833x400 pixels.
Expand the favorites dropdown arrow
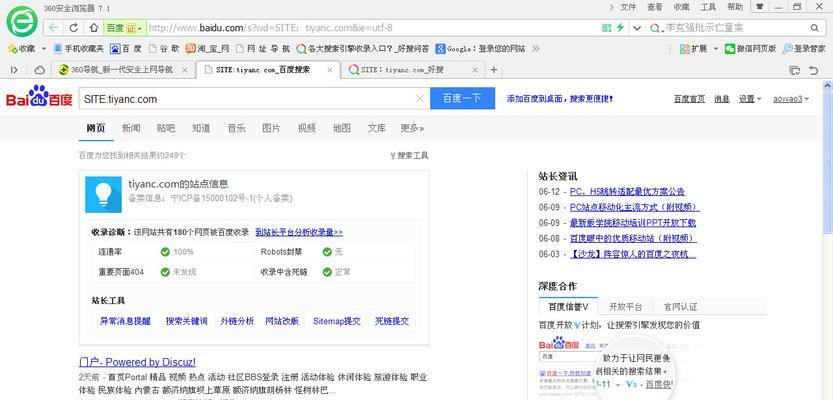44,48
